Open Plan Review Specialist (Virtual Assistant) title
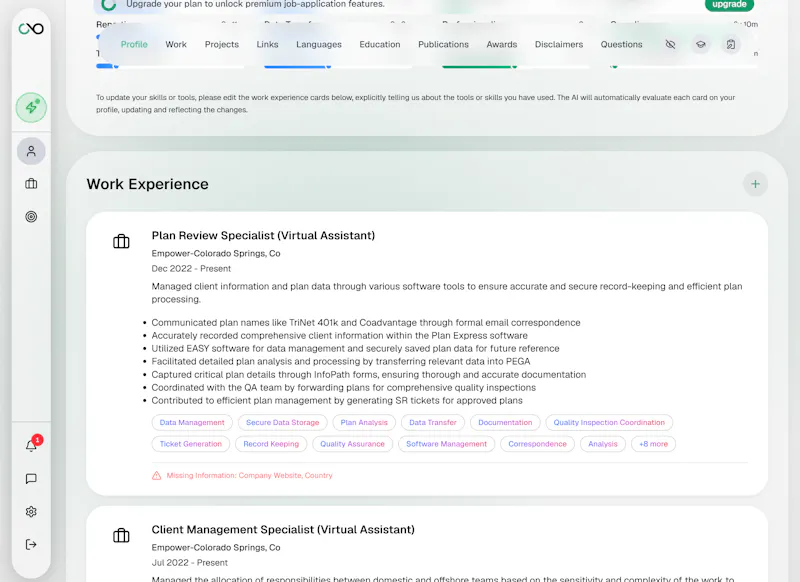This screenshot has width=800, height=582. coord(263,235)
